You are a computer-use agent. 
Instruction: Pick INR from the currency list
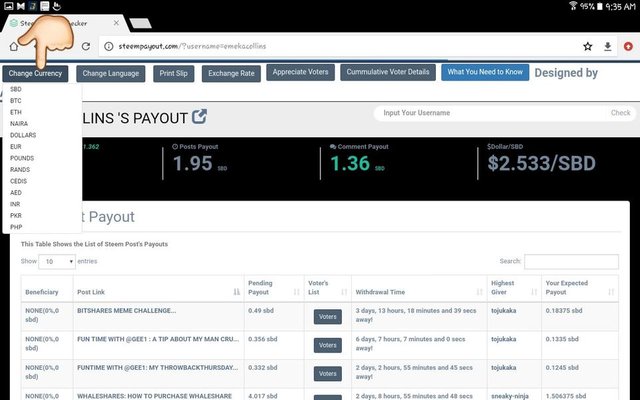tap(15, 204)
